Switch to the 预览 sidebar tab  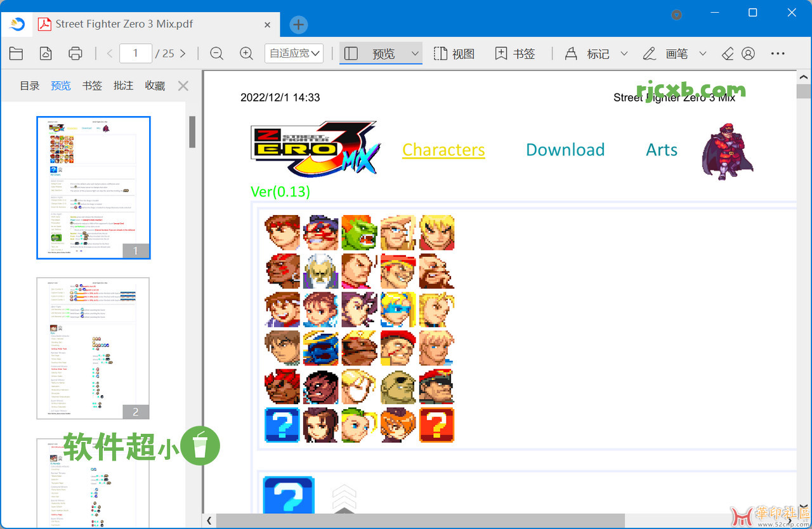tap(61, 86)
